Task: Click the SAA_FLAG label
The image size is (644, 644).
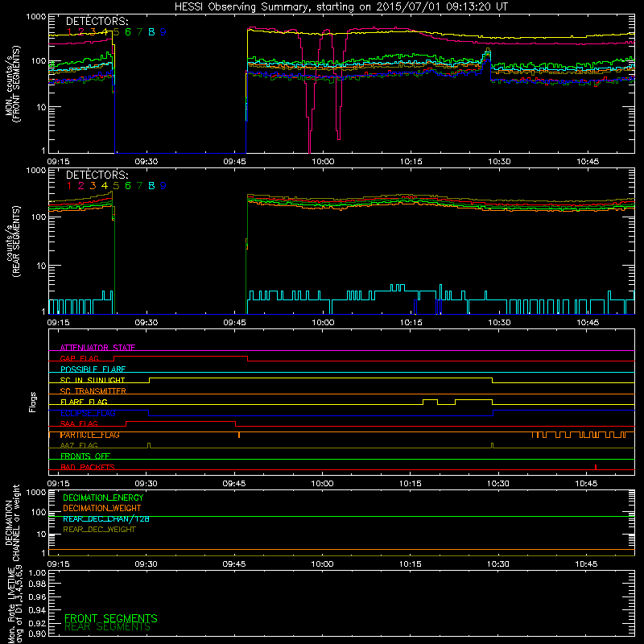Action: tap(79, 423)
